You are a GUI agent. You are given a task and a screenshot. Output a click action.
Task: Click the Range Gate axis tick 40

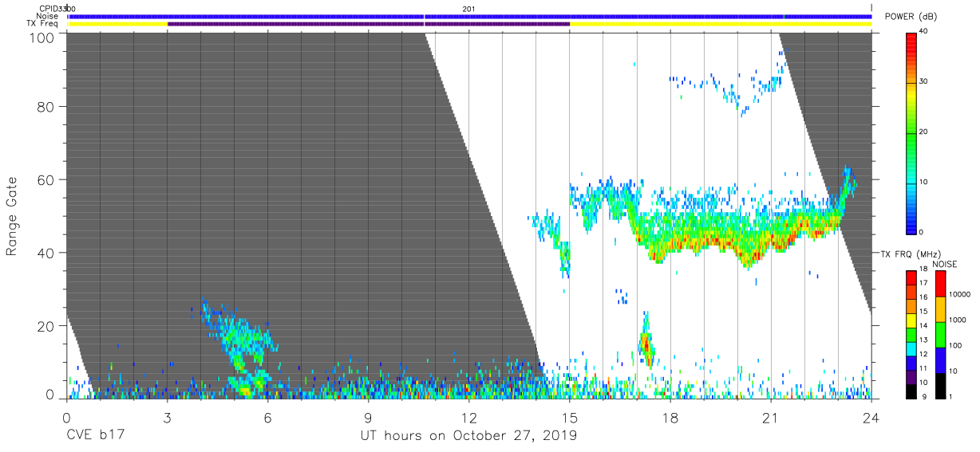click(x=45, y=253)
